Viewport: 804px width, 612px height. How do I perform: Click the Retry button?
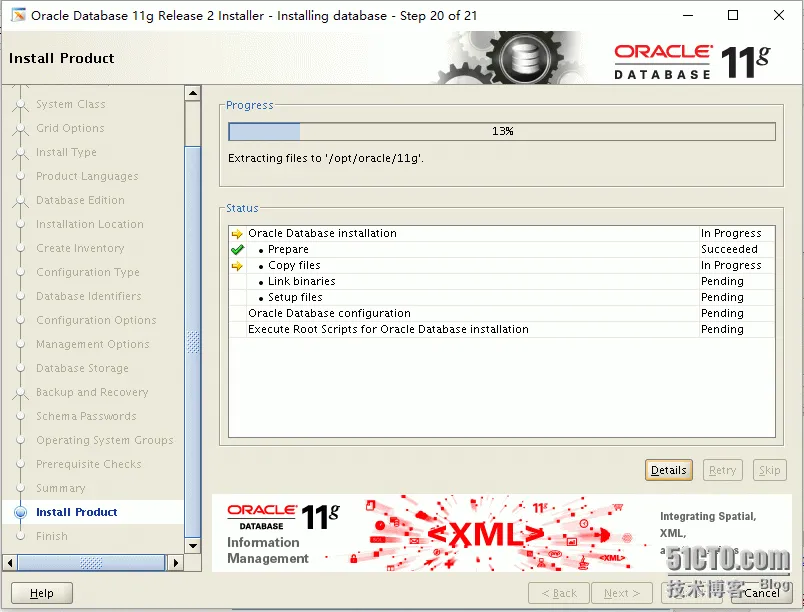(722, 470)
